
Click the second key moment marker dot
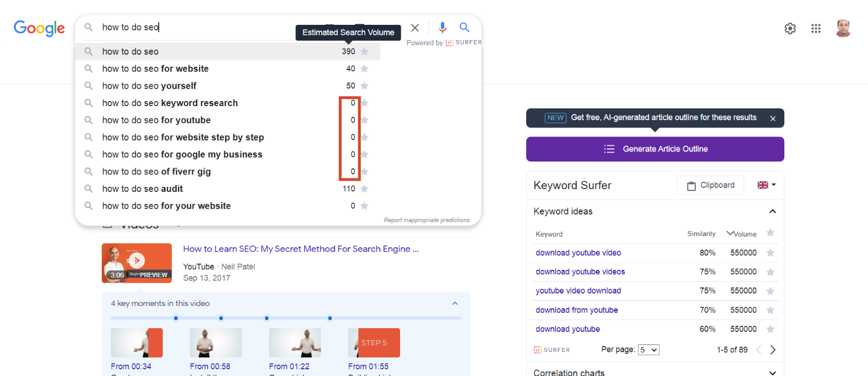[221, 318]
